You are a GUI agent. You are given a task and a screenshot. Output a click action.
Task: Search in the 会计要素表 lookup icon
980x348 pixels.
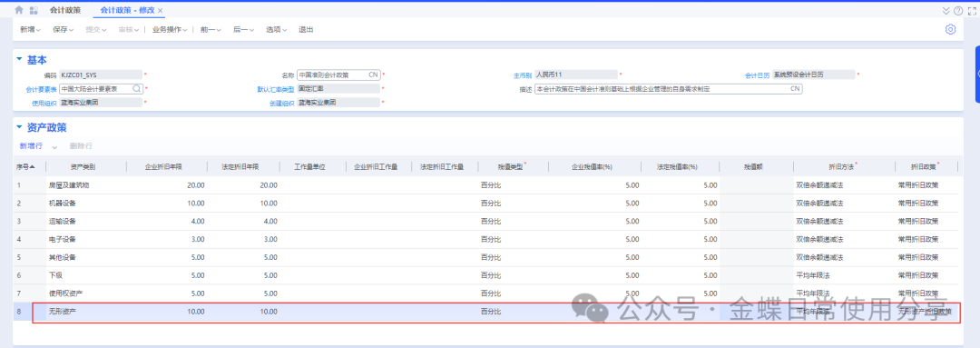pyautogui.click(x=137, y=89)
